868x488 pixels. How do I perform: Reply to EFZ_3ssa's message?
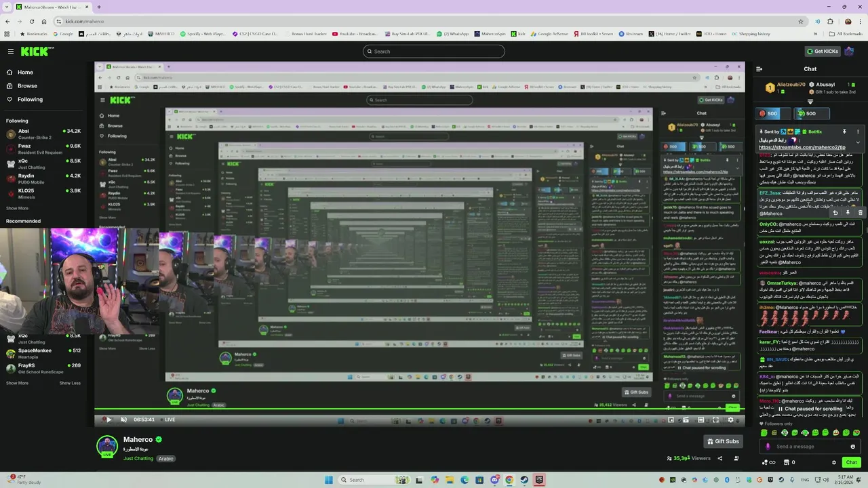coord(835,212)
